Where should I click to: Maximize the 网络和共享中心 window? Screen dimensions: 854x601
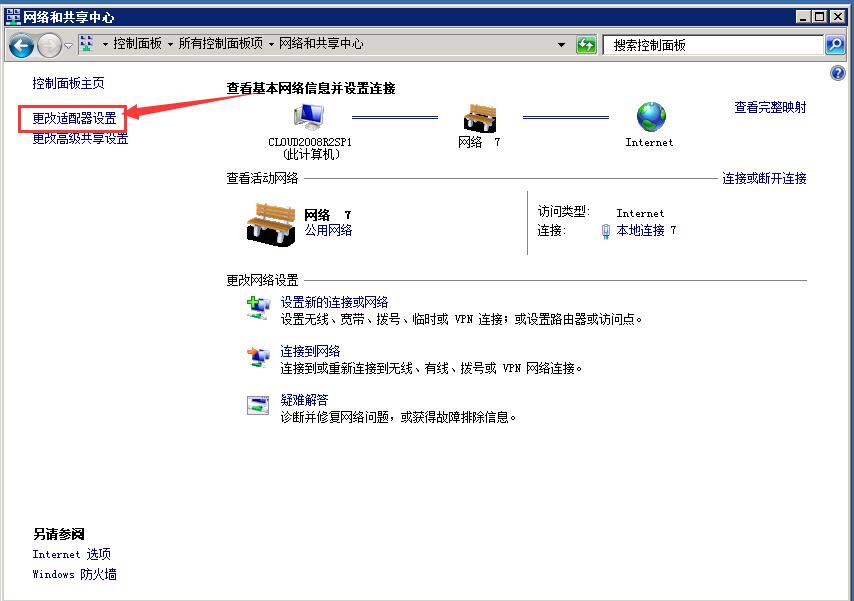pyautogui.click(x=820, y=17)
